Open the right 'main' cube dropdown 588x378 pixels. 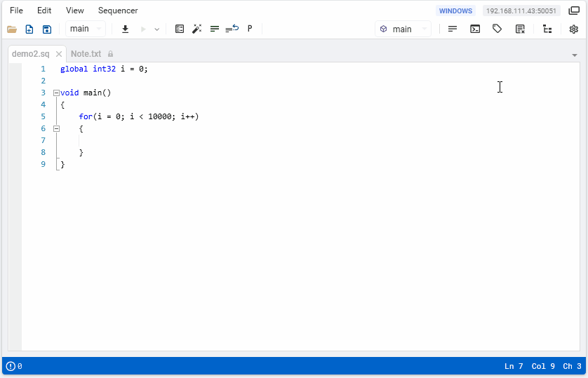(403, 29)
